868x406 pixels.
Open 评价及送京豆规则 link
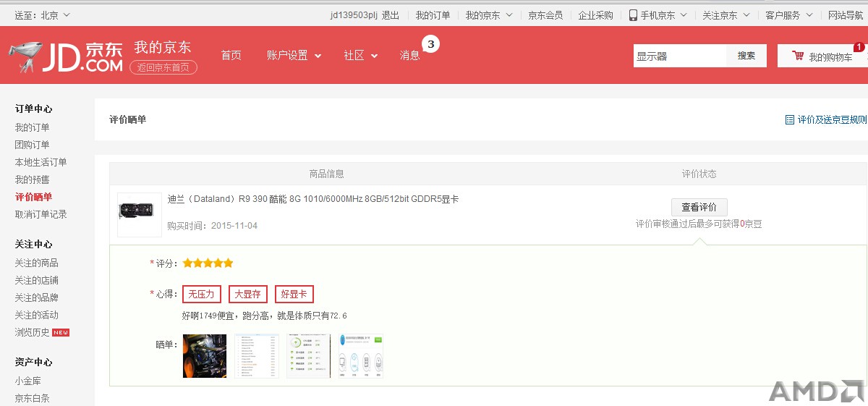(x=832, y=120)
